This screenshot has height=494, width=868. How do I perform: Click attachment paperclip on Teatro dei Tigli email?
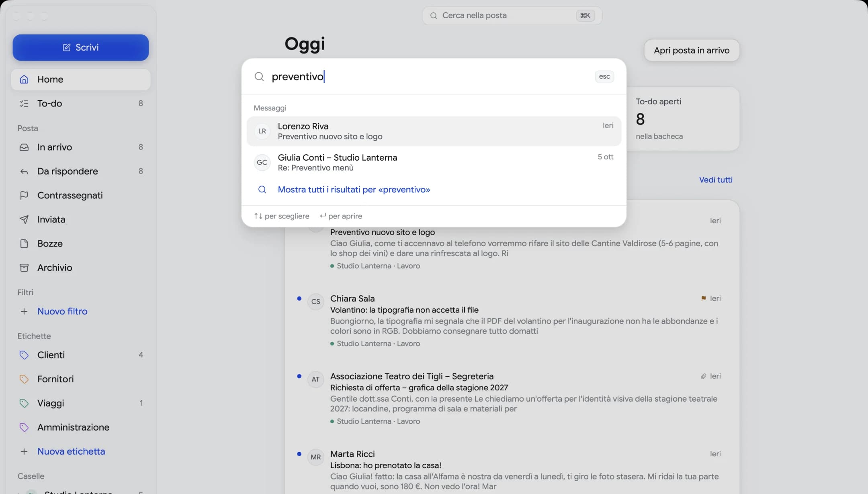(704, 376)
